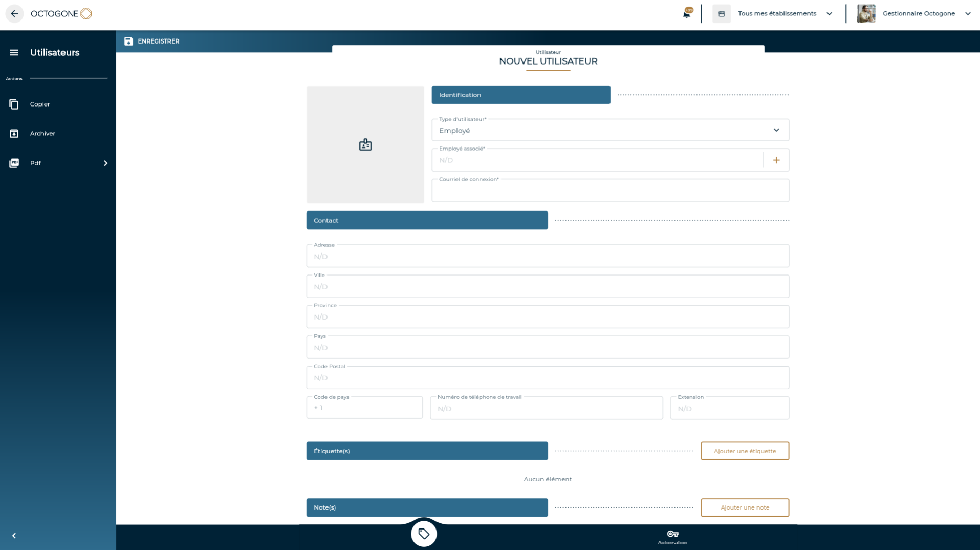
Task: Open the notifications bell
Action: [687, 13]
